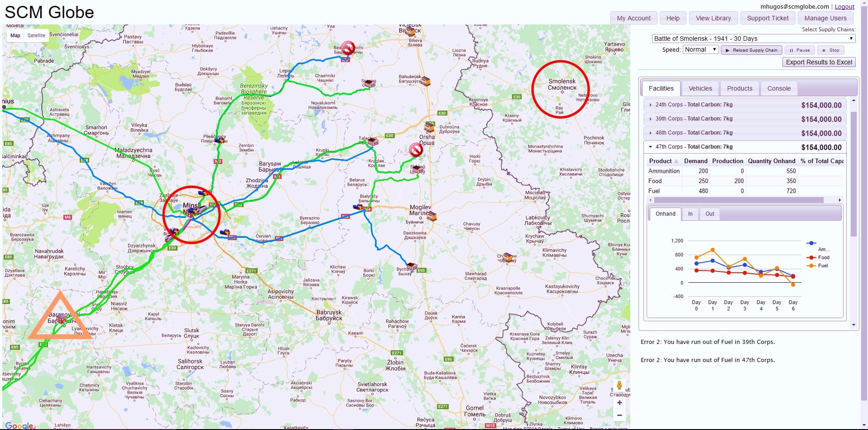This screenshot has width=868, height=430.
Task: Zoom in with the map plus button
Action: point(619,402)
